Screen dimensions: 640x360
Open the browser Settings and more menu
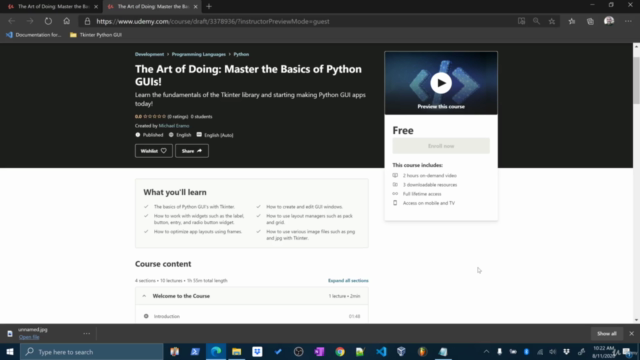coord(628,21)
